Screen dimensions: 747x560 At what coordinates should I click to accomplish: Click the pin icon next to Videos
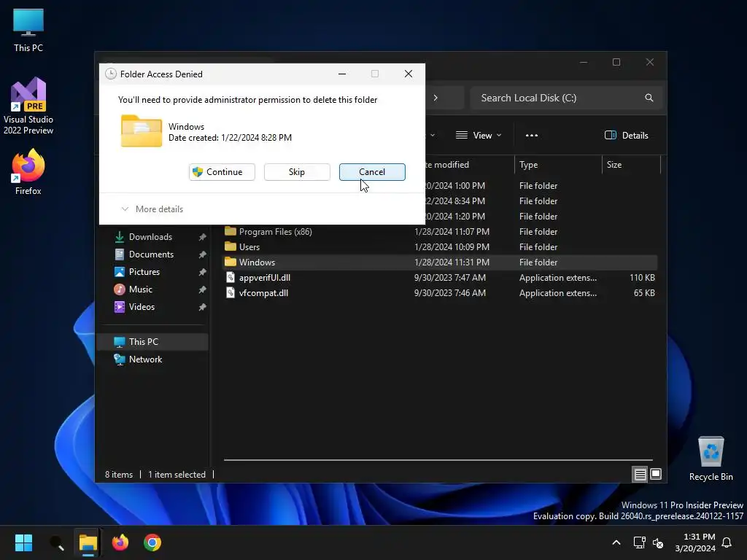point(203,307)
